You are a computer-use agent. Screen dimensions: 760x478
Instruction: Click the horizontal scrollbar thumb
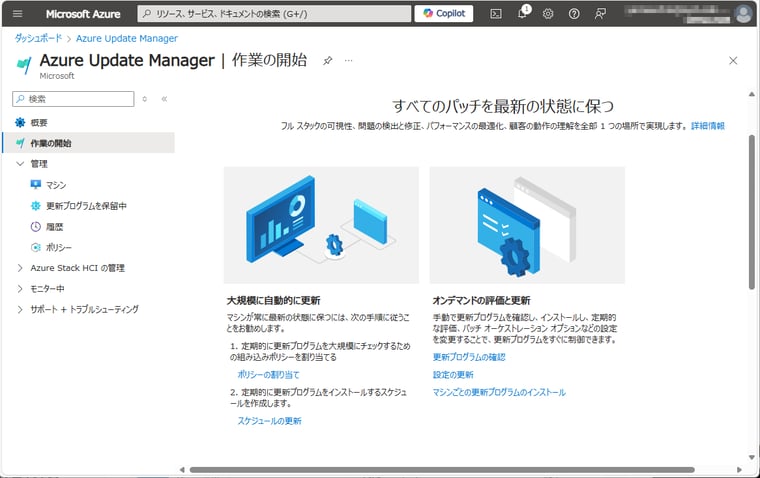[x=442, y=469]
